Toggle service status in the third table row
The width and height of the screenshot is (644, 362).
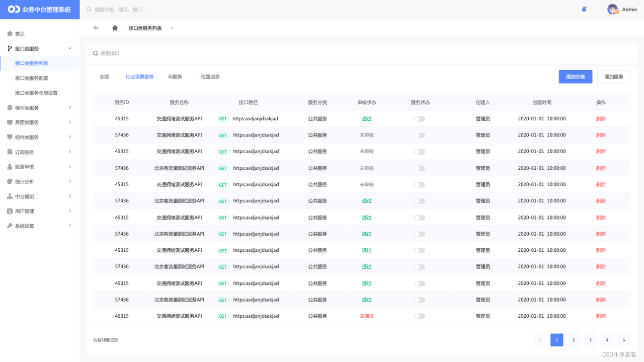420,152
